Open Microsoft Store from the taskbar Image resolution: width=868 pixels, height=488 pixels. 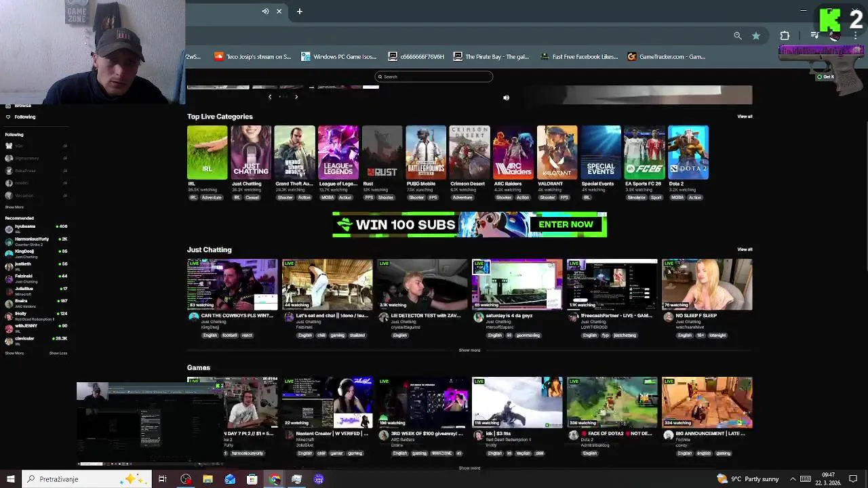tap(252, 479)
